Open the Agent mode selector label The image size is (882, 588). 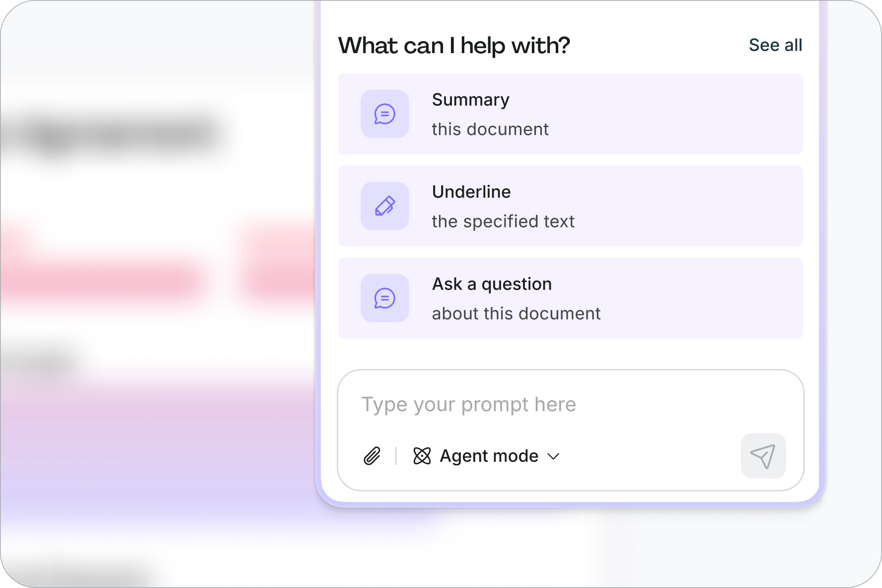[489, 456]
